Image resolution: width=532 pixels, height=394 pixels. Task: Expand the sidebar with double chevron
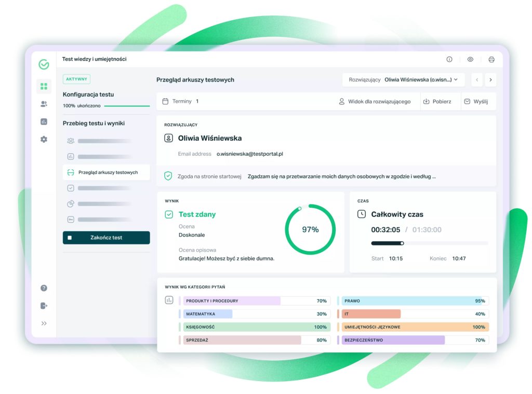point(44,323)
